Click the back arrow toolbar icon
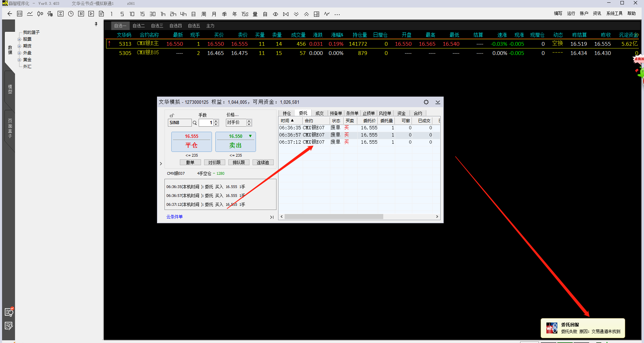Image resolution: width=644 pixels, height=343 pixels. (10, 14)
